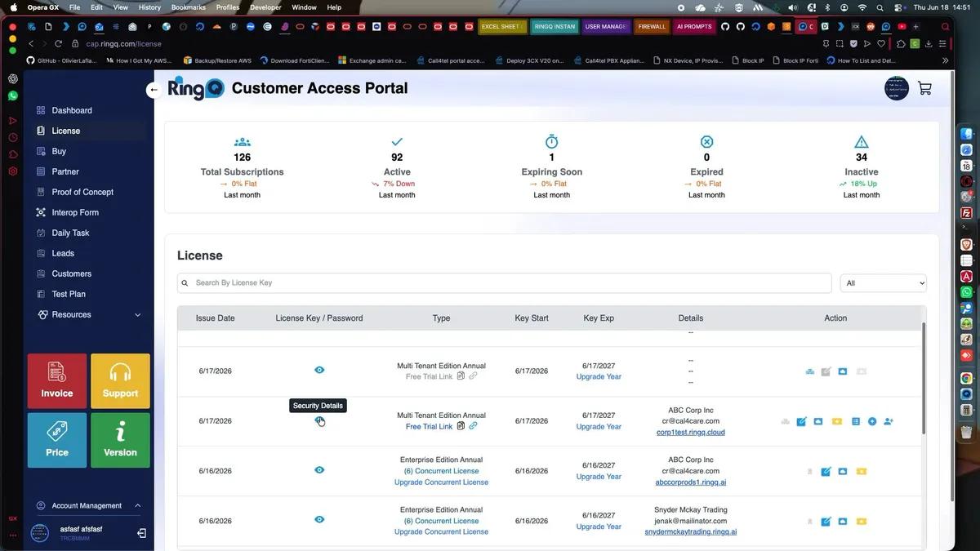Click the logout icon beside asfasf afsfasf
980x551 pixels.
[x=141, y=533]
